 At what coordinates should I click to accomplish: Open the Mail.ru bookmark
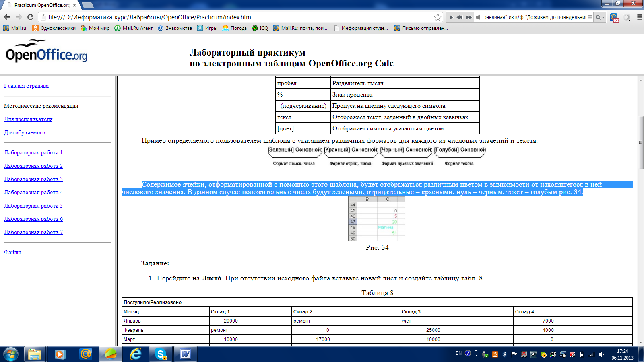tap(14, 28)
